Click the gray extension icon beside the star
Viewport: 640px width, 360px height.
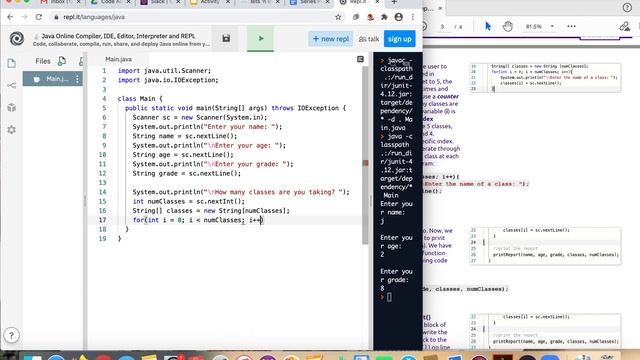356,17
